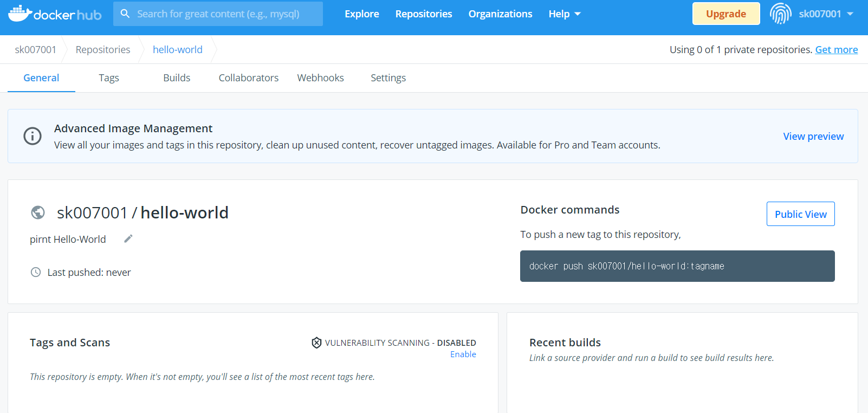Viewport: 868px width, 413px height.
Task: Open Explore in the top navigation
Action: pyautogui.click(x=362, y=14)
